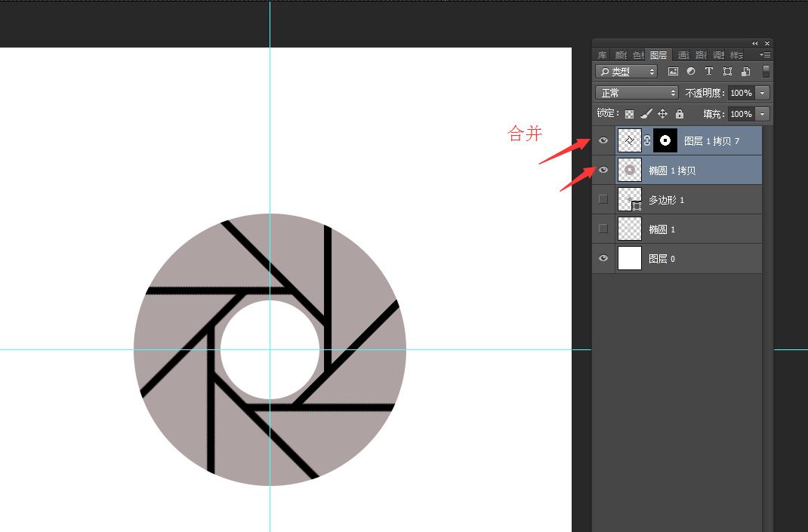Open the 正常 blend mode dropdown
This screenshot has height=532, width=808.
[637, 93]
